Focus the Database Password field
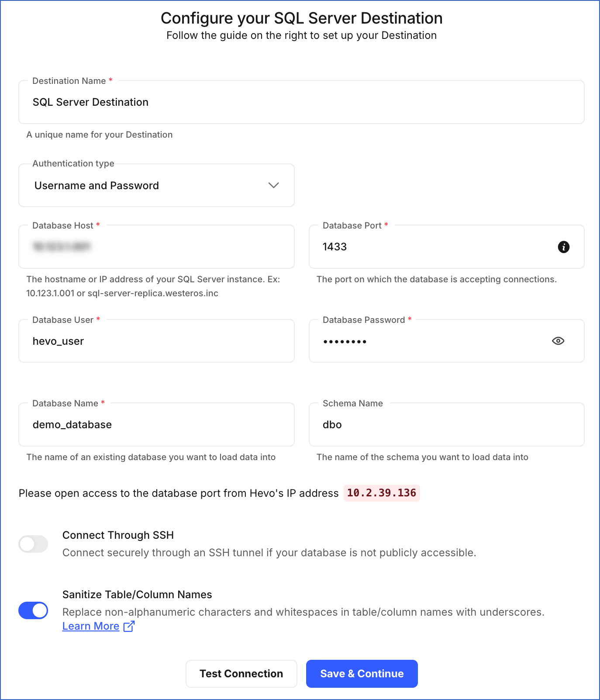The image size is (600, 700). [446, 341]
